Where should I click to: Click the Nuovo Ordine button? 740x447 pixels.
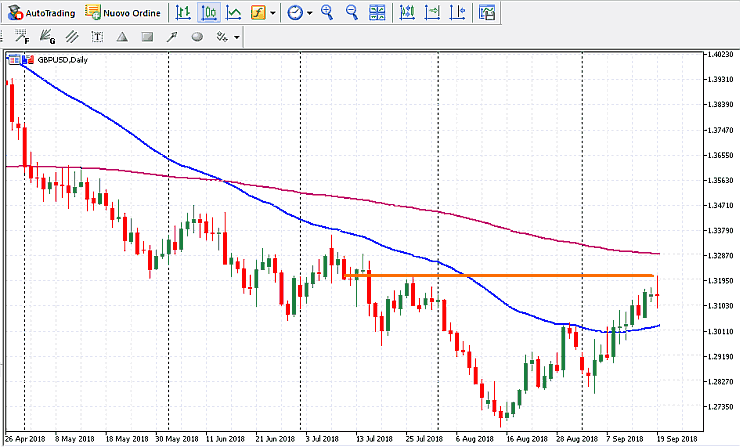[122, 13]
